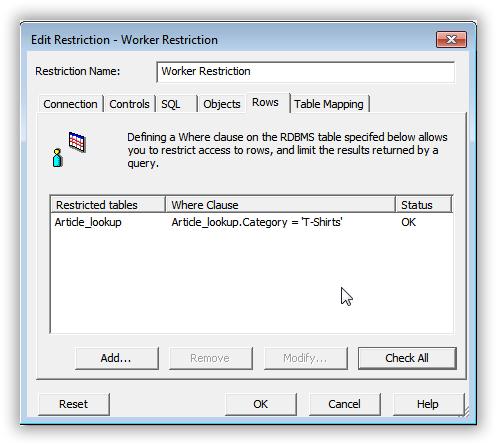Screen dimensions: 497x446
Task: Open the Controls tab
Action: pyautogui.click(x=129, y=104)
